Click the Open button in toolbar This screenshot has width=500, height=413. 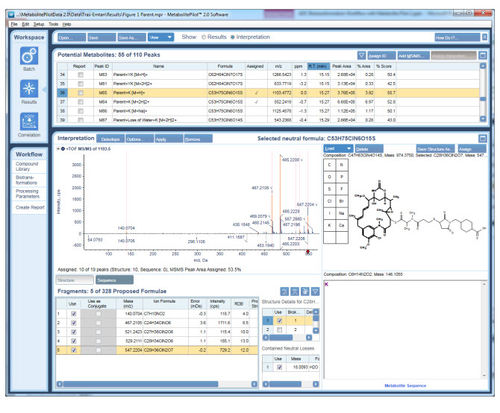(x=72, y=37)
